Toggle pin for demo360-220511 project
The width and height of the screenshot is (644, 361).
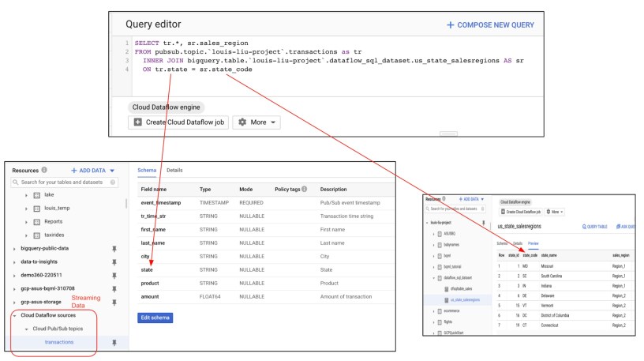pyautogui.click(x=114, y=275)
